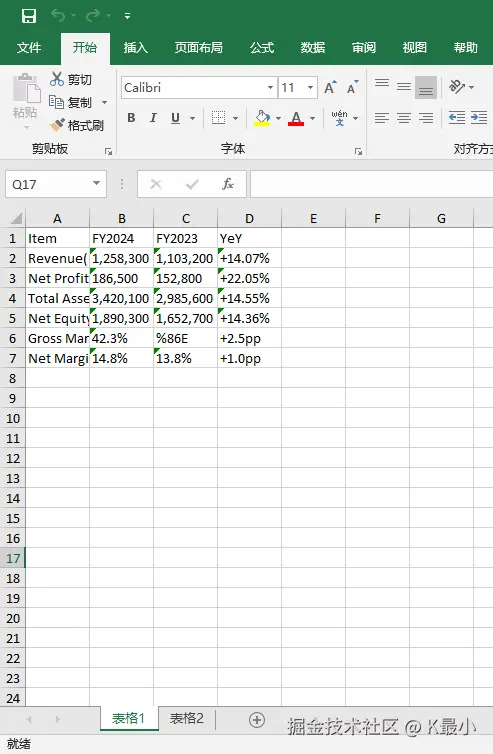Switch to the 插入 ribbon tab

click(x=136, y=48)
